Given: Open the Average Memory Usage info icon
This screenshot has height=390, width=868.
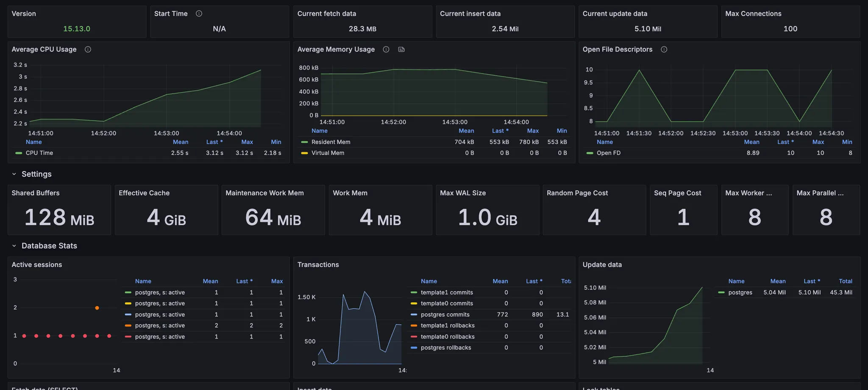Looking at the screenshot, I should (386, 50).
